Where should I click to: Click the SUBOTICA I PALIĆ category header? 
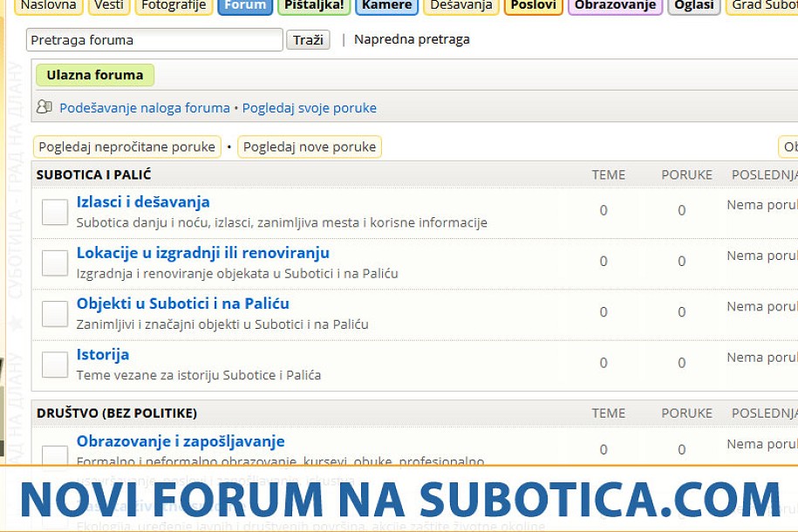pyautogui.click(x=93, y=174)
